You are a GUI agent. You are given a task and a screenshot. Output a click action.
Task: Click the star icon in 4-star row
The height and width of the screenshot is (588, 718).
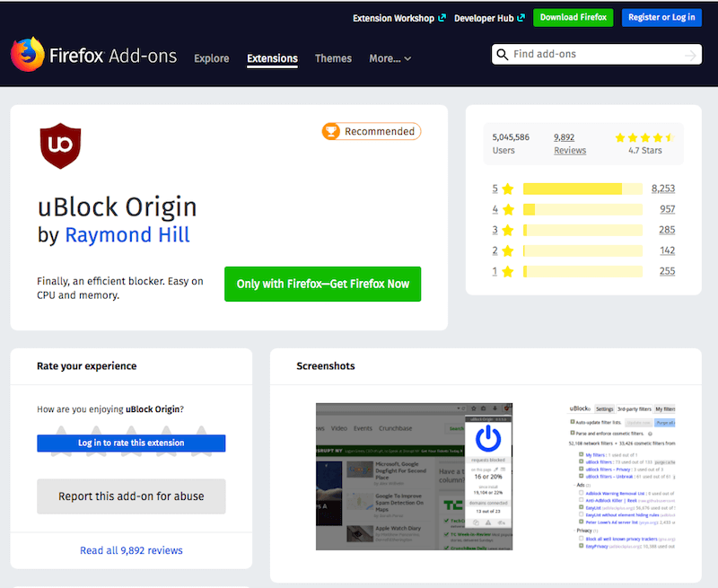508,209
